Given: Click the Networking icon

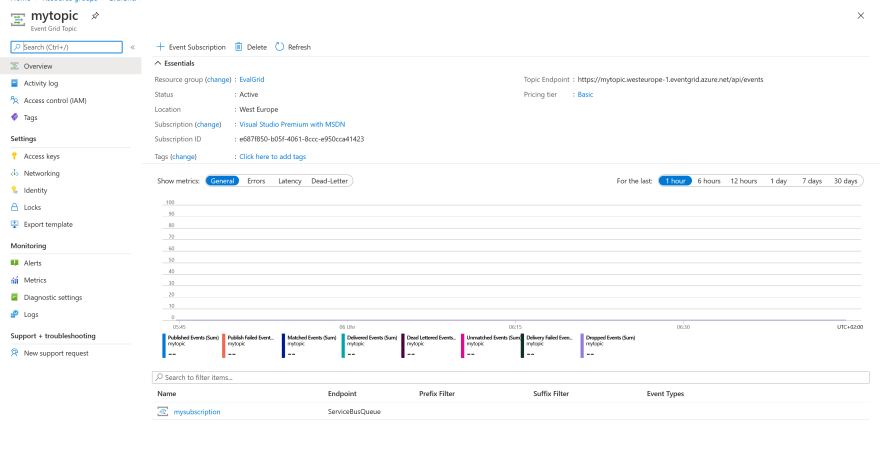Looking at the screenshot, I should click(15, 173).
